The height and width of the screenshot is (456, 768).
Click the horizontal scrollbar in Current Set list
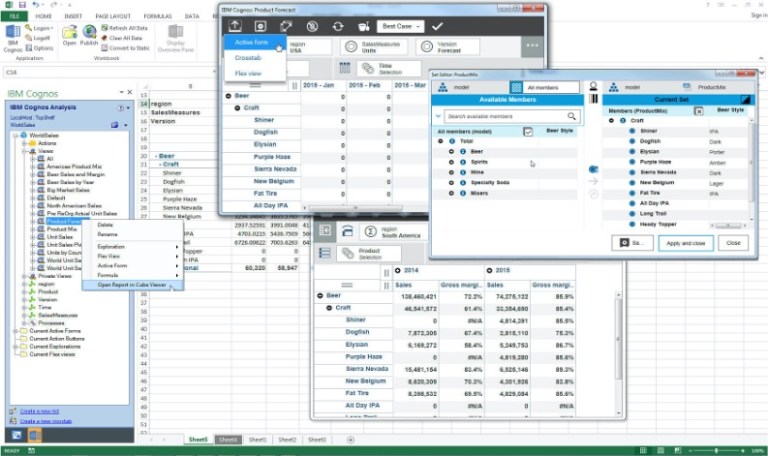(728, 225)
